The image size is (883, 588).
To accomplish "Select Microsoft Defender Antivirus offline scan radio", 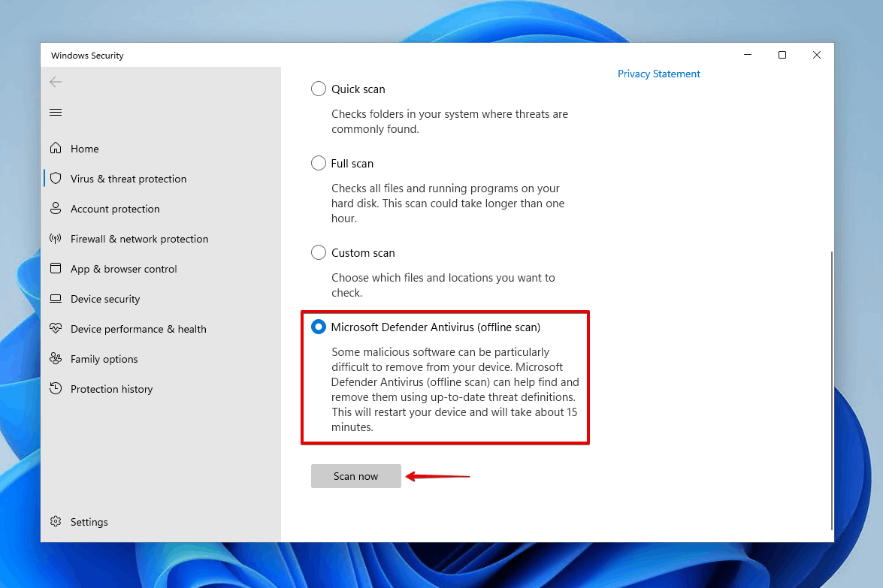I will (318, 327).
